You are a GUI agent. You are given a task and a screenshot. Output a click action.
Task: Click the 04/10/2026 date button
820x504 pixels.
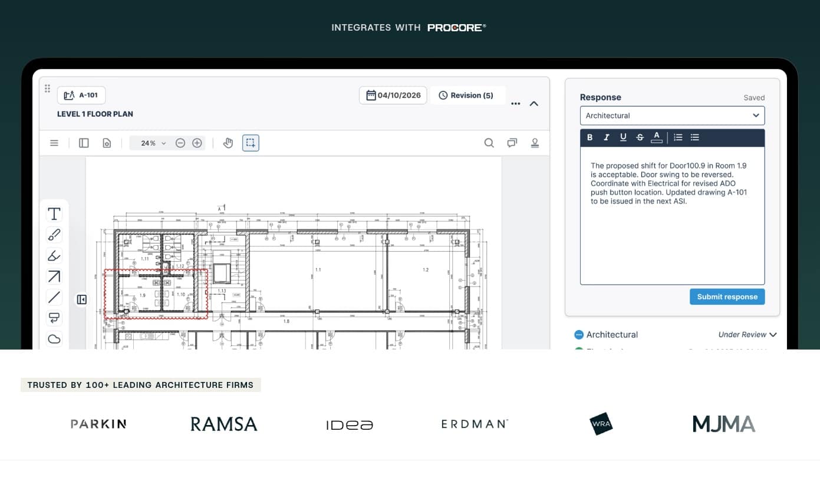(x=393, y=95)
